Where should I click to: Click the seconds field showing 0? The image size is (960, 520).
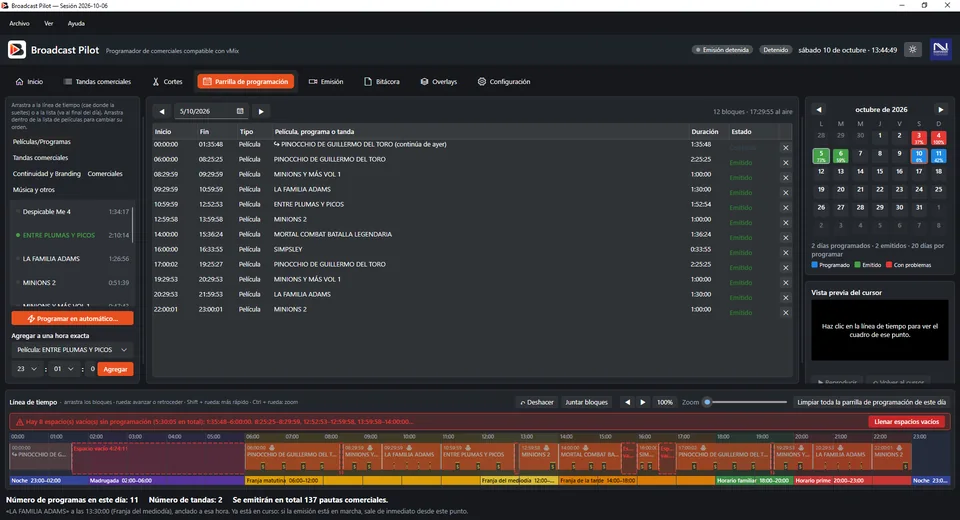(92, 369)
